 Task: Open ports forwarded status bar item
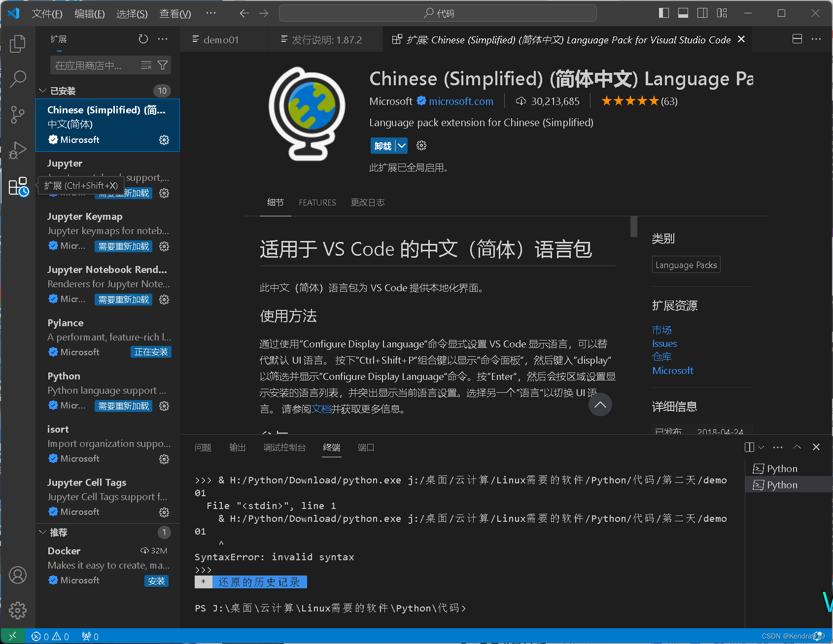click(90, 636)
